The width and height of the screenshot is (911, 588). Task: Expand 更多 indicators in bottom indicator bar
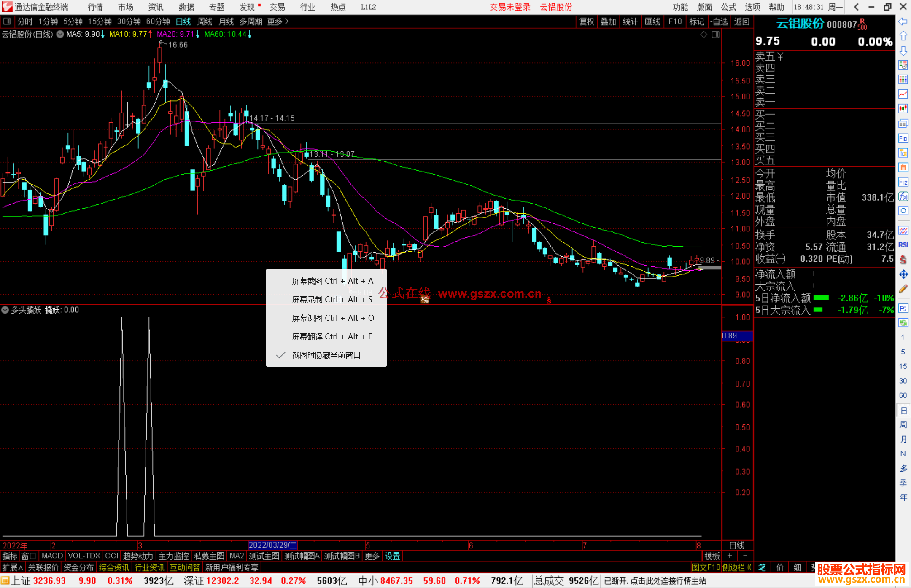pyautogui.click(x=372, y=556)
